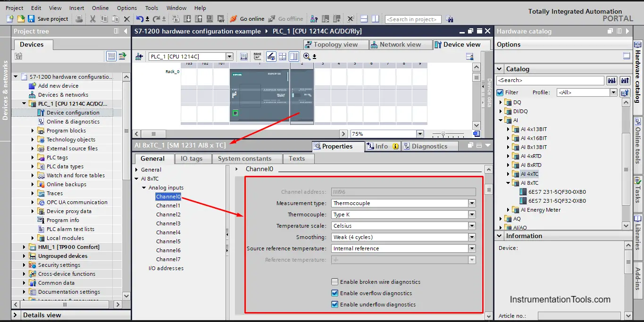Open the 75% zoom level dropdown
The height and width of the screenshot is (322, 644).
(x=420, y=134)
